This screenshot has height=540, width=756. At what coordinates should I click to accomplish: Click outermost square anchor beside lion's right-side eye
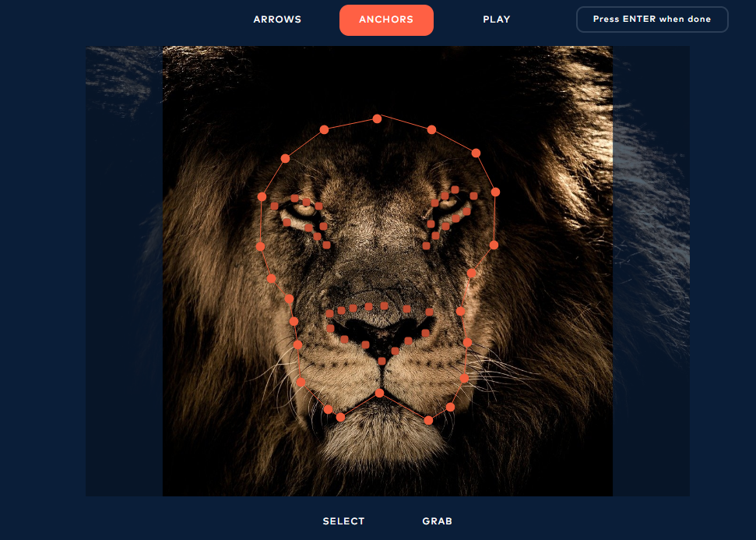click(473, 196)
